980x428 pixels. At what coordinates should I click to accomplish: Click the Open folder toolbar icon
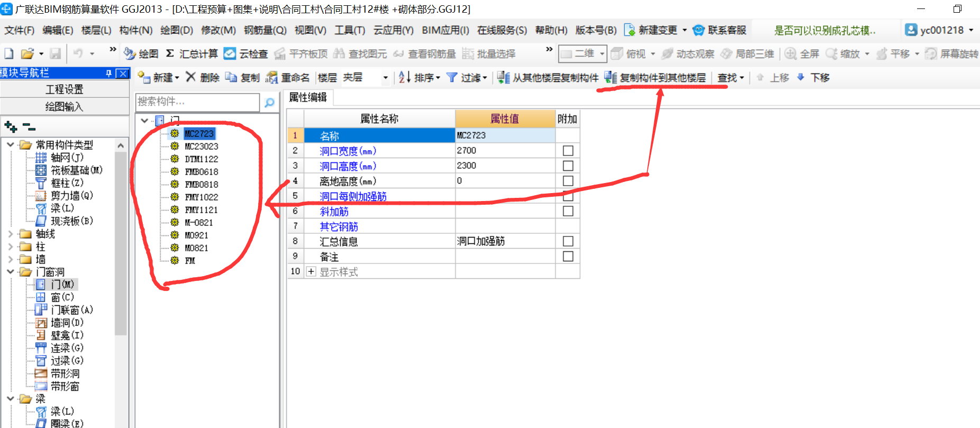pyautogui.click(x=27, y=53)
